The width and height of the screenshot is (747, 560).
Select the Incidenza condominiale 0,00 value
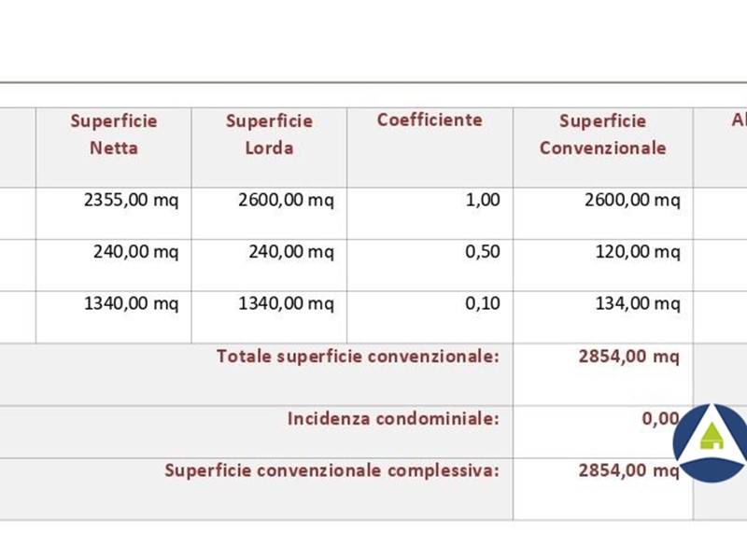pyautogui.click(x=659, y=420)
